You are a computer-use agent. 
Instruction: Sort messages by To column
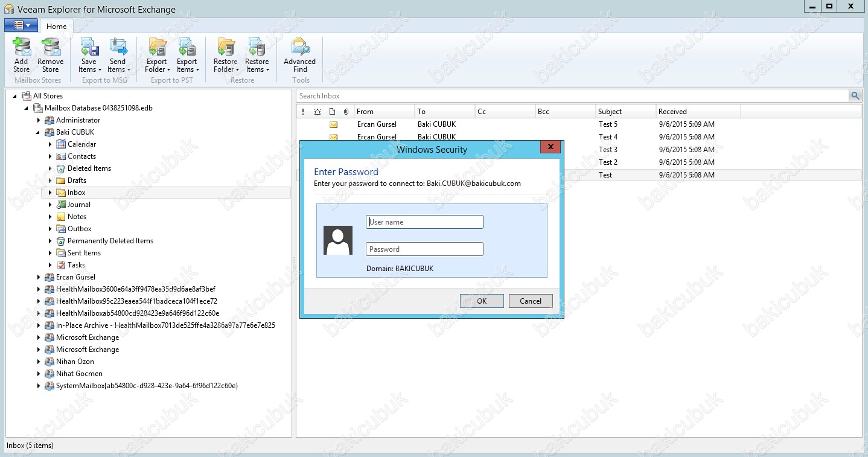click(x=445, y=112)
